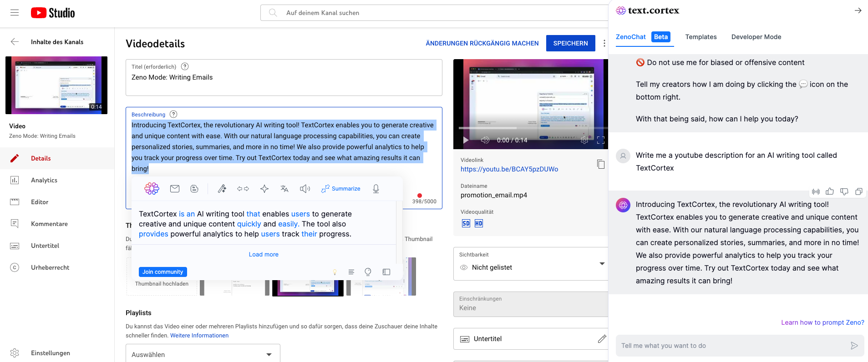Click the text-to-speech speaker icon in popup
Screen dimensions: 868x362
(x=305, y=189)
